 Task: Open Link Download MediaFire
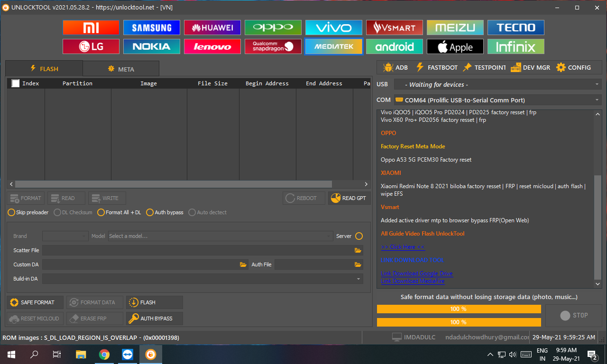[413, 281]
